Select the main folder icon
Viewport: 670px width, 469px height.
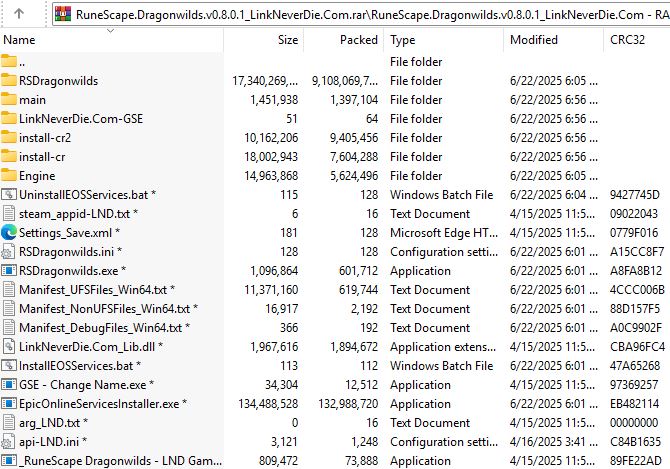click(9, 100)
